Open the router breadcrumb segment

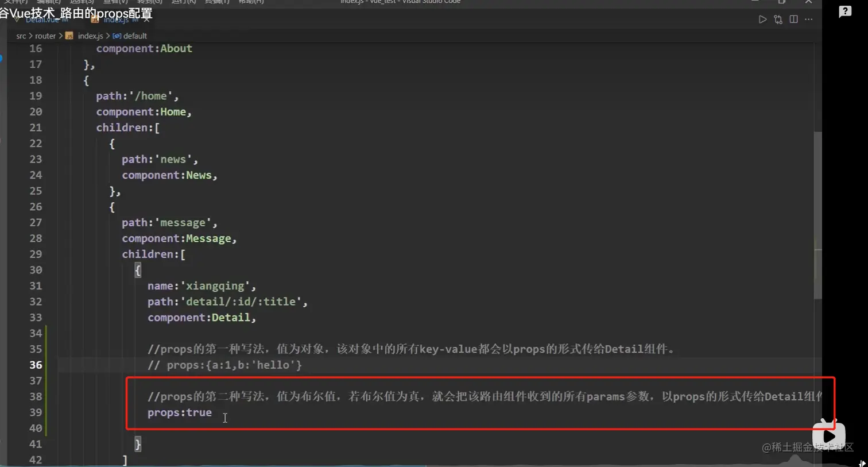[45, 36]
